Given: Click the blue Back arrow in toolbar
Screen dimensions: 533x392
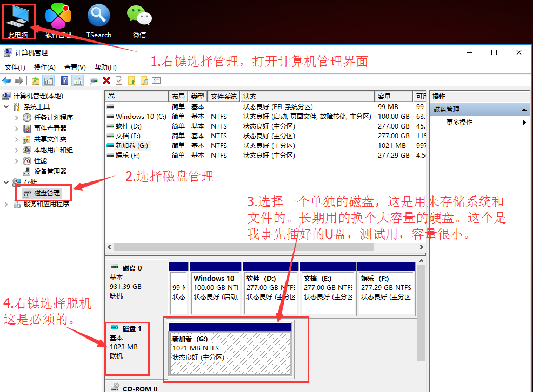Looking at the screenshot, I should (6, 80).
